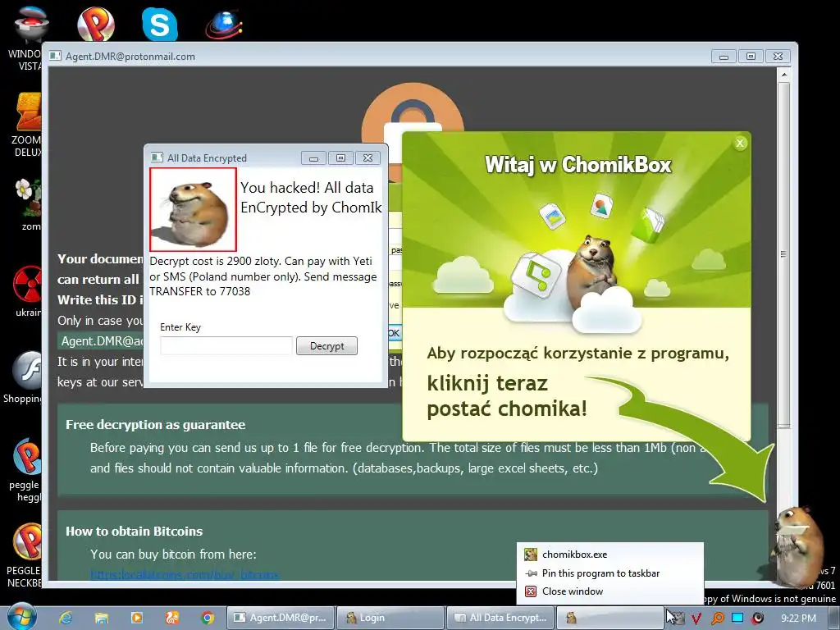Open Zoom Deluxe desktop shortcut
Image resolution: width=840 pixels, height=630 pixels.
pos(25,125)
